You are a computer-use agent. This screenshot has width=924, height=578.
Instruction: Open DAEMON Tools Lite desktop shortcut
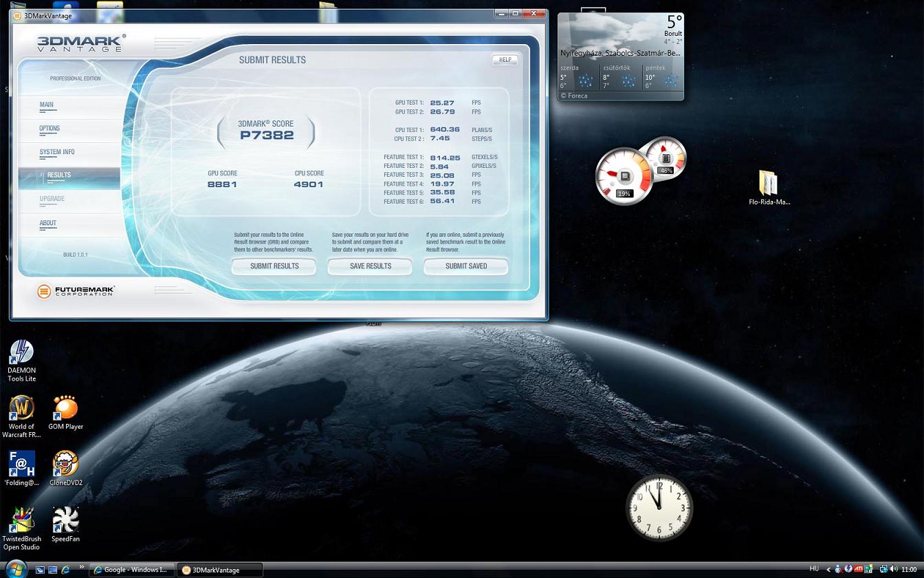pyautogui.click(x=21, y=361)
